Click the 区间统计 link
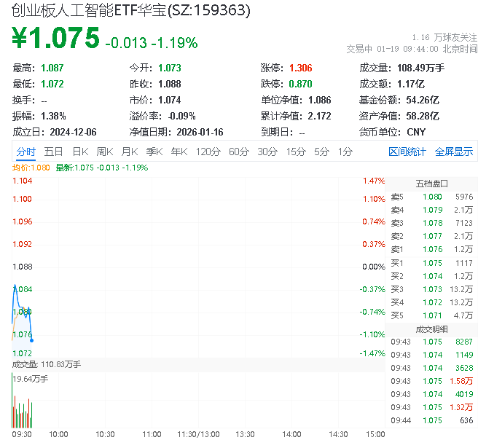The width and height of the screenshot is (478, 448). [x=407, y=152]
